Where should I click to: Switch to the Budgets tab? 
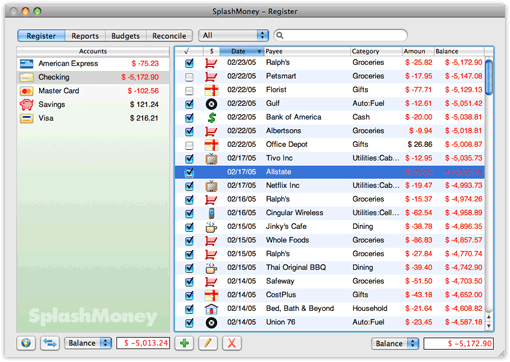click(125, 36)
